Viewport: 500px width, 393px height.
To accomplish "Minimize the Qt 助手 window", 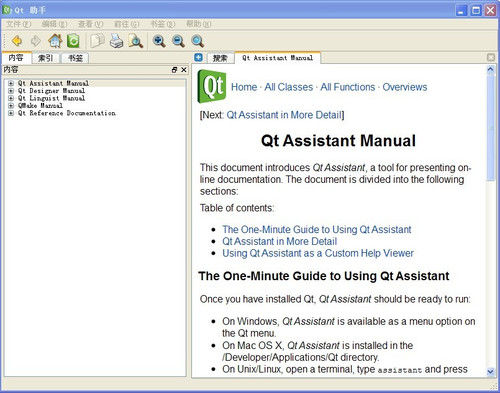I will 461,11.
